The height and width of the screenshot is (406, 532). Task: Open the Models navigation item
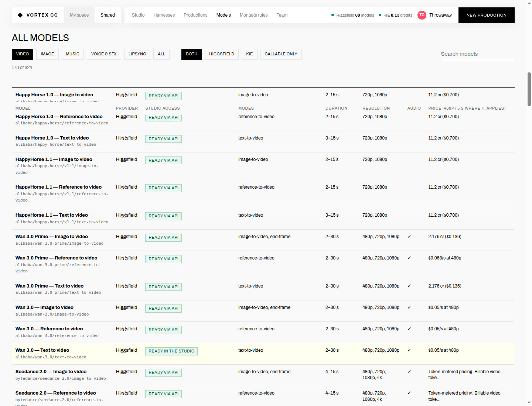[224, 15]
